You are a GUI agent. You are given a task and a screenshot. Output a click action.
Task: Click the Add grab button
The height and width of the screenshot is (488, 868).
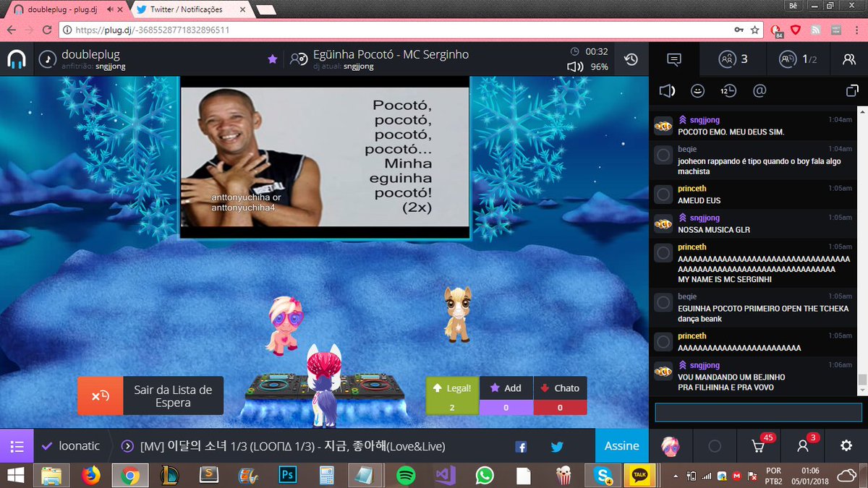coord(506,395)
